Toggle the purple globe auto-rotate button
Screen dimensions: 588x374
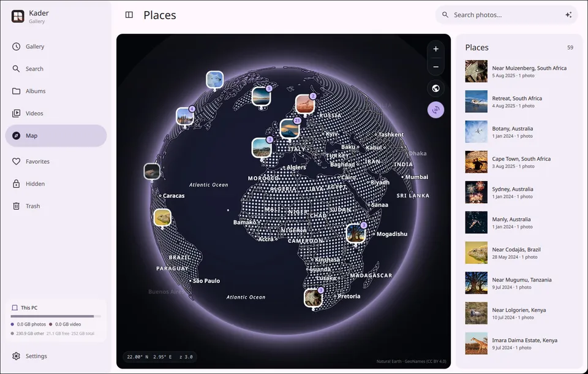[x=435, y=110]
